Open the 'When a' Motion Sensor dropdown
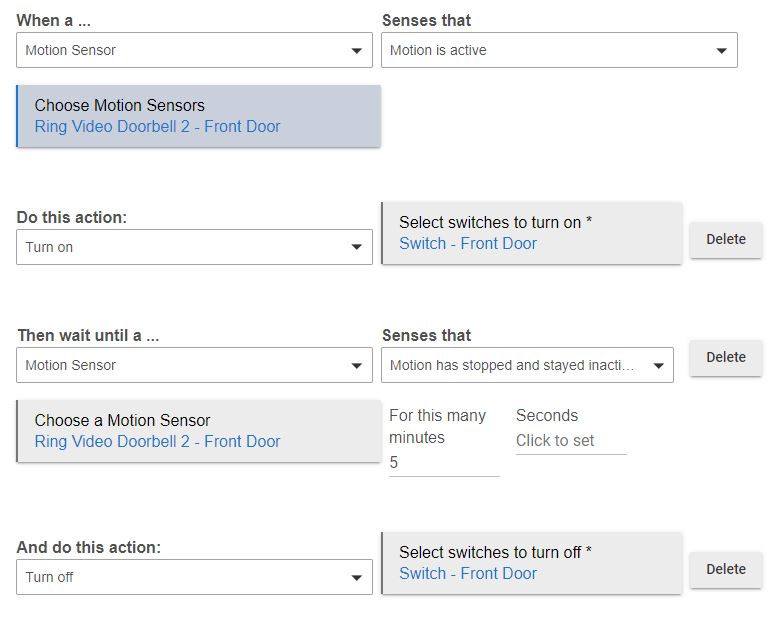This screenshot has width=784, height=640. (194, 50)
